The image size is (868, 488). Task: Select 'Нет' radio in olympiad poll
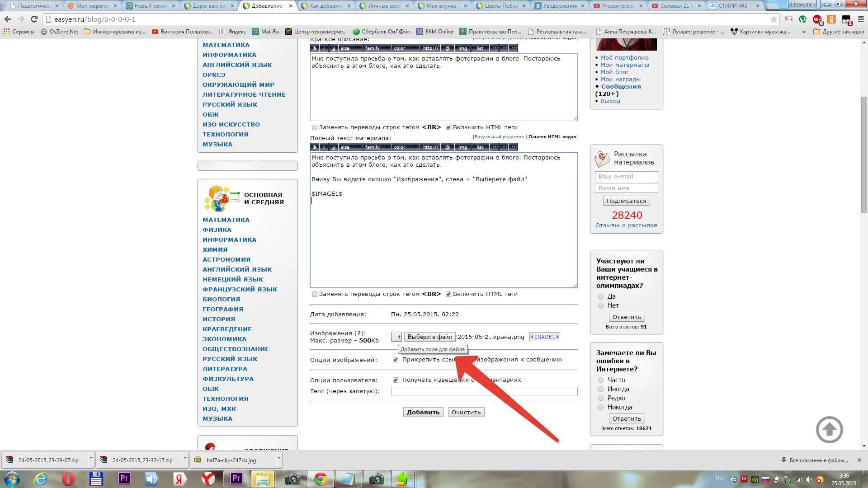click(601, 305)
